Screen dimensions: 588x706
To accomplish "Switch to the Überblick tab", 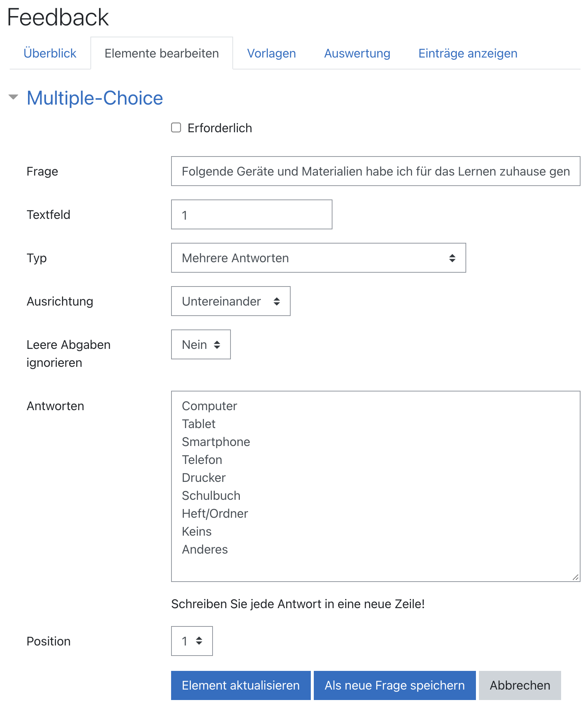I will click(50, 53).
